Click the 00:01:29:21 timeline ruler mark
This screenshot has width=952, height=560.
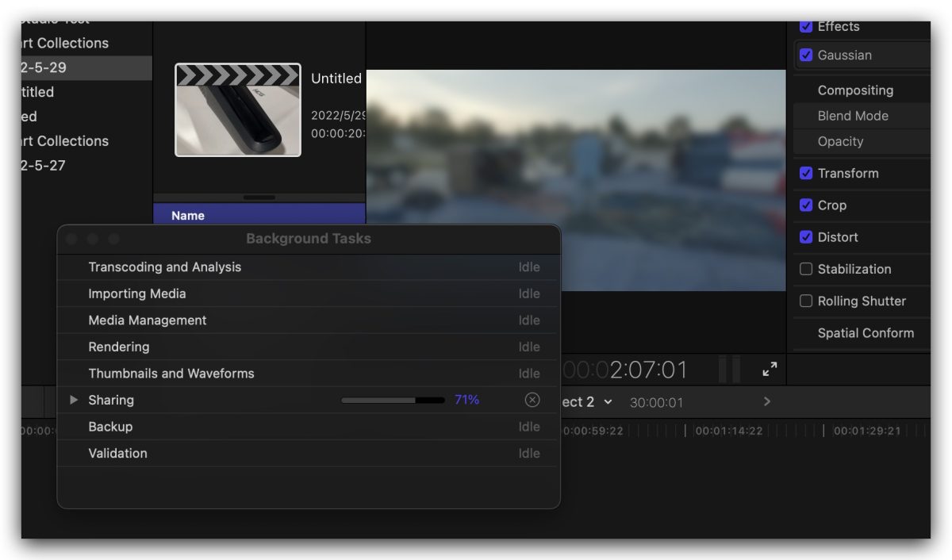(867, 431)
